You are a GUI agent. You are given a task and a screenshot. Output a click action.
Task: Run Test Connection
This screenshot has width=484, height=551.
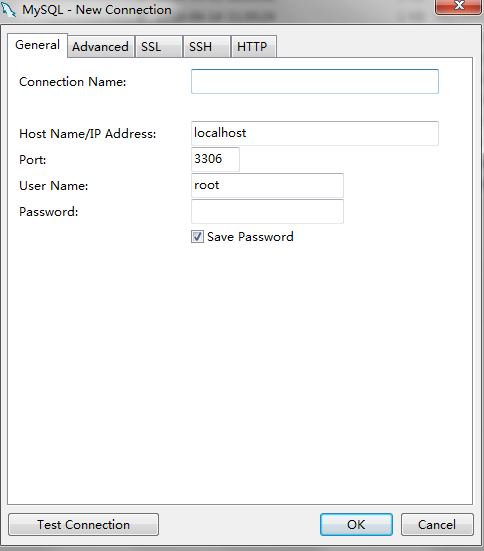(83, 524)
